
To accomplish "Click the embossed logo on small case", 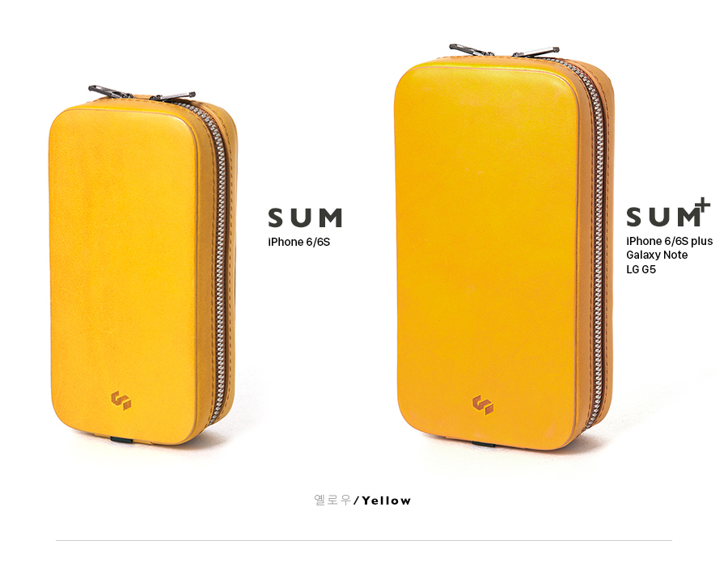I will (121, 400).
